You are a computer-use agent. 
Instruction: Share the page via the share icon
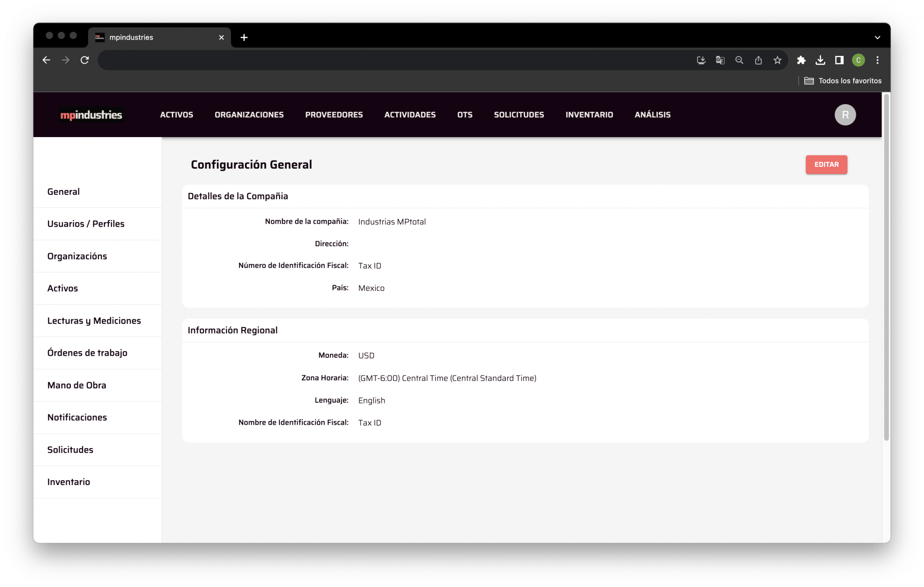pyautogui.click(x=758, y=60)
